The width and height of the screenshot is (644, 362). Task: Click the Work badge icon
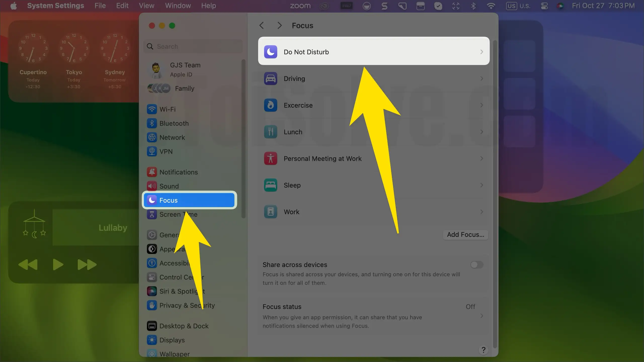(x=270, y=212)
